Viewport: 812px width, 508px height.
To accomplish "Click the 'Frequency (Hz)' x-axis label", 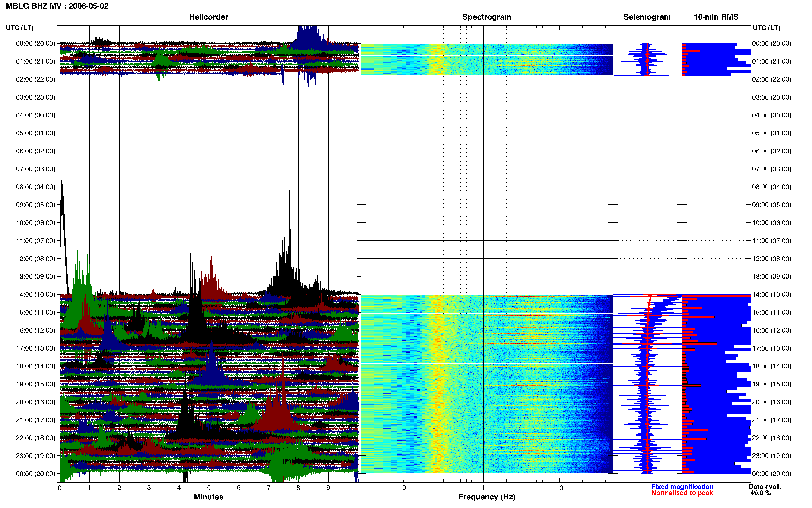I will [x=487, y=497].
